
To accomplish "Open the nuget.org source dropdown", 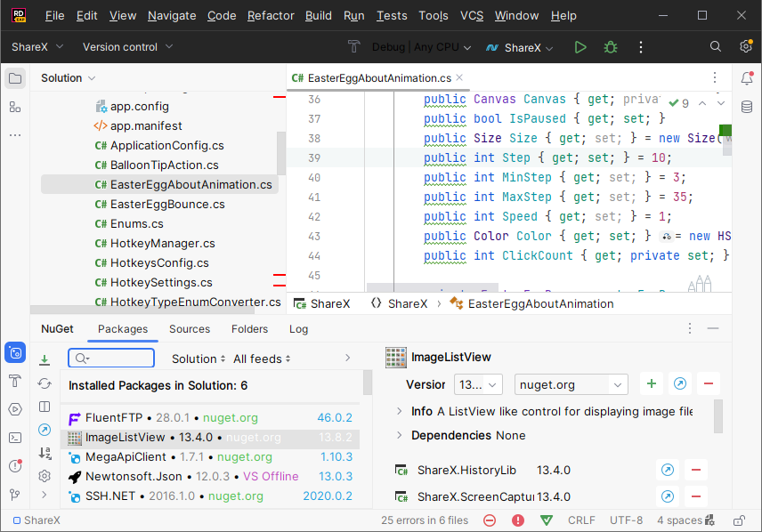I will pos(571,384).
